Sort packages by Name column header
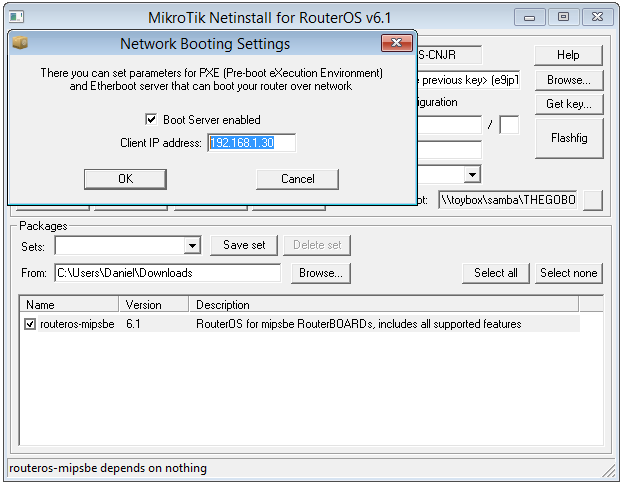621x484 pixels. 69,305
